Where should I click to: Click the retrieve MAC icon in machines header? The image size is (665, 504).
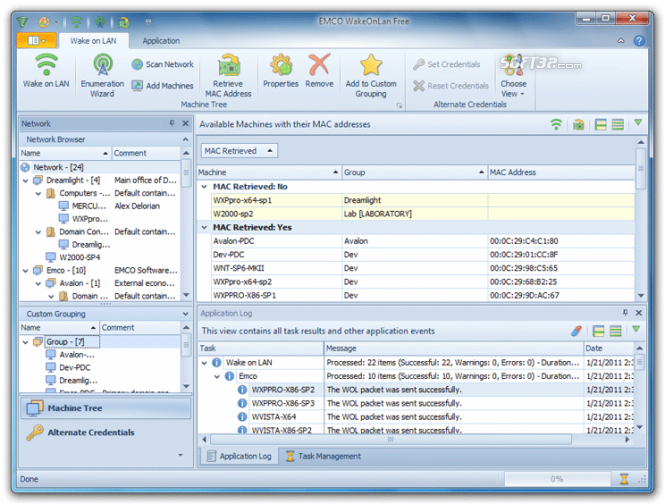[578, 124]
